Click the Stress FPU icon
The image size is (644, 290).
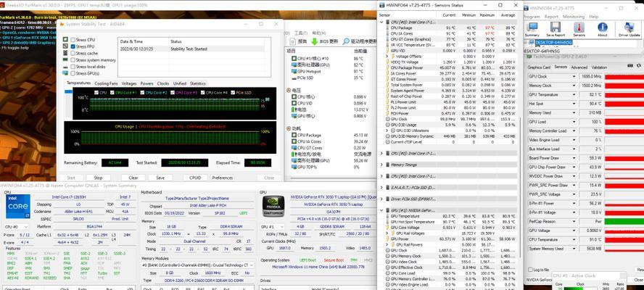click(x=65, y=46)
